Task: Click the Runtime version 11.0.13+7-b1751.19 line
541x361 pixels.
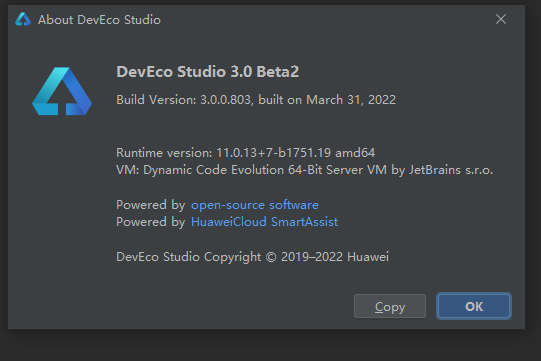Action: point(246,153)
